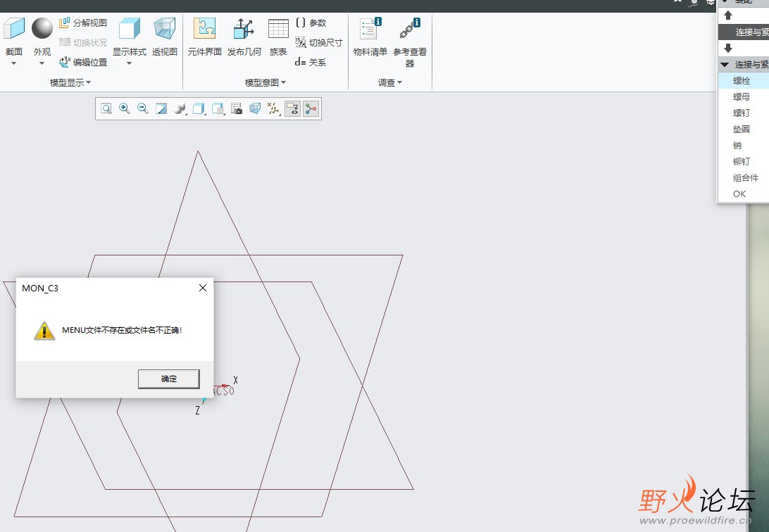Viewport: 769px width, 532px height.
Task: Close the MON_C3 warning dialog
Action: [203, 288]
